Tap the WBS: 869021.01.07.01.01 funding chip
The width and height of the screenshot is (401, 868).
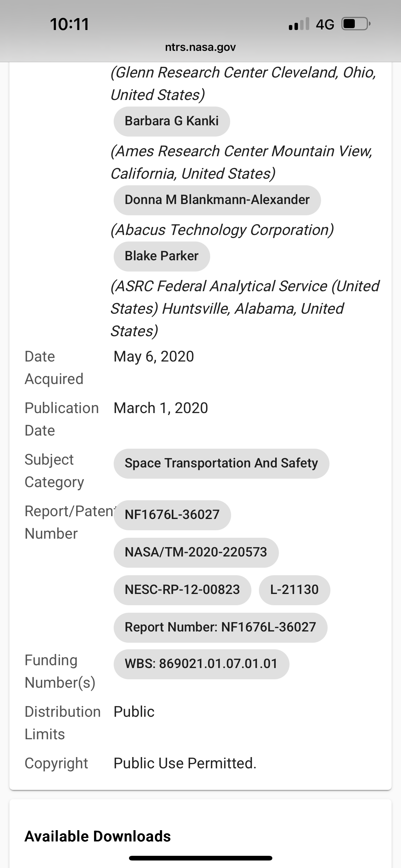pyautogui.click(x=201, y=664)
